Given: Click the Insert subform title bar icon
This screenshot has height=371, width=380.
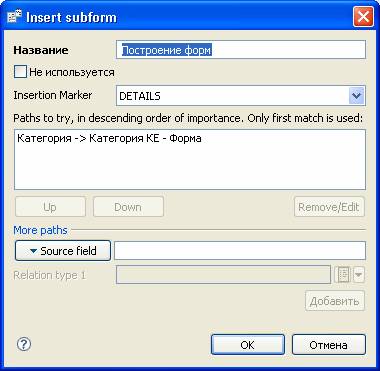Looking at the screenshot, I should click(x=14, y=16).
